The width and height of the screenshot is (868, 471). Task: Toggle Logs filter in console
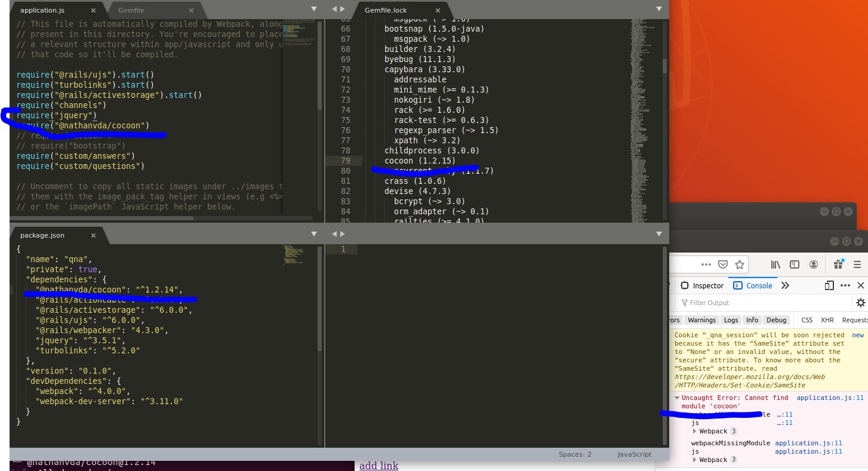(730, 320)
